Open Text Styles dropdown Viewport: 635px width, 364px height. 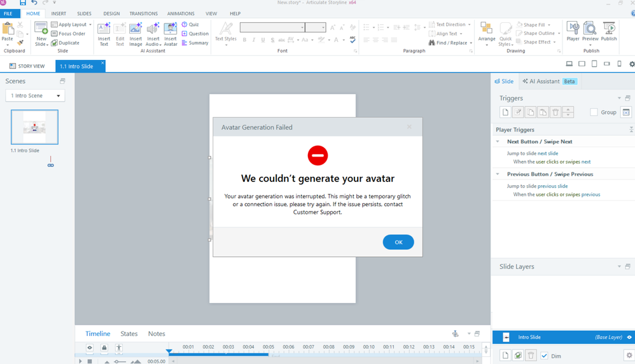(x=226, y=34)
